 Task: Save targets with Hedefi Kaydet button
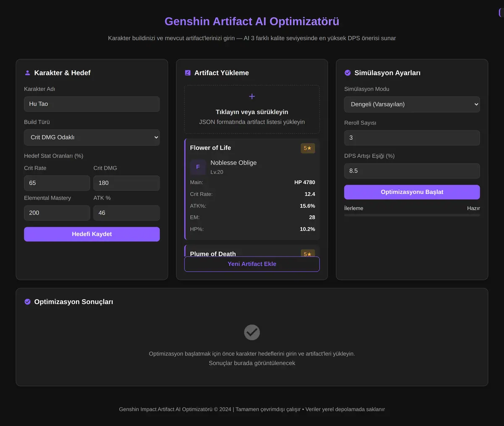pos(92,234)
